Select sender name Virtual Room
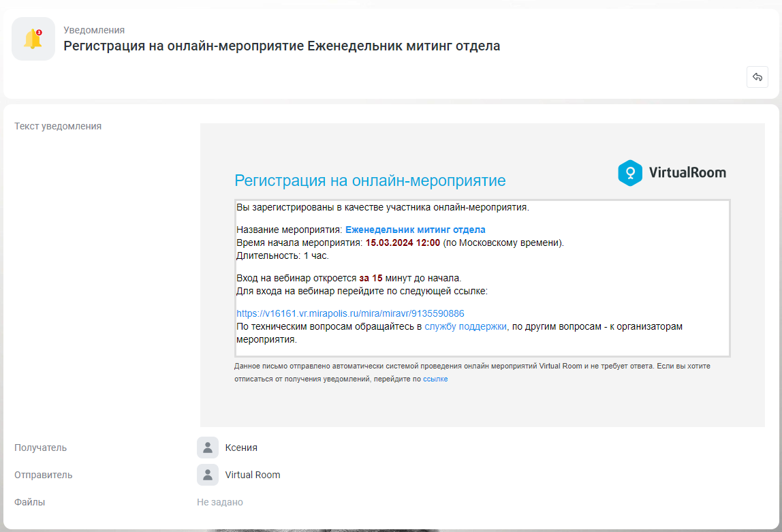782x532 pixels. click(x=253, y=475)
